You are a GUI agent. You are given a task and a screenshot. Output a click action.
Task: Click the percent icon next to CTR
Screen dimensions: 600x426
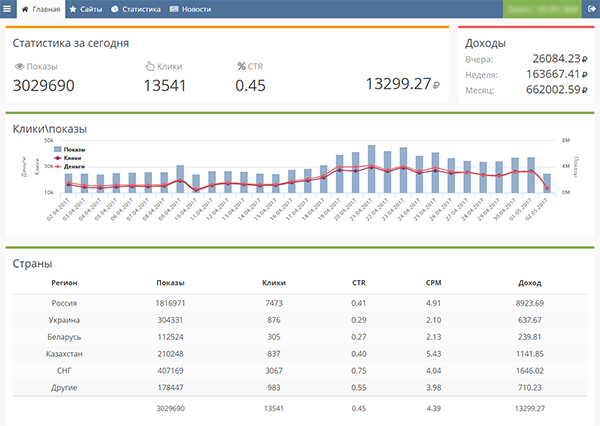[241, 67]
